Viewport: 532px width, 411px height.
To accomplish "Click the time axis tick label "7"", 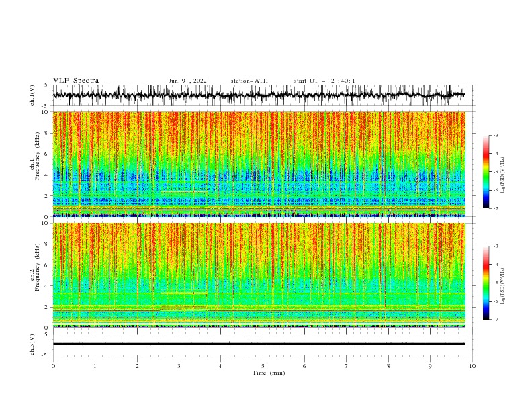I will [347, 366].
